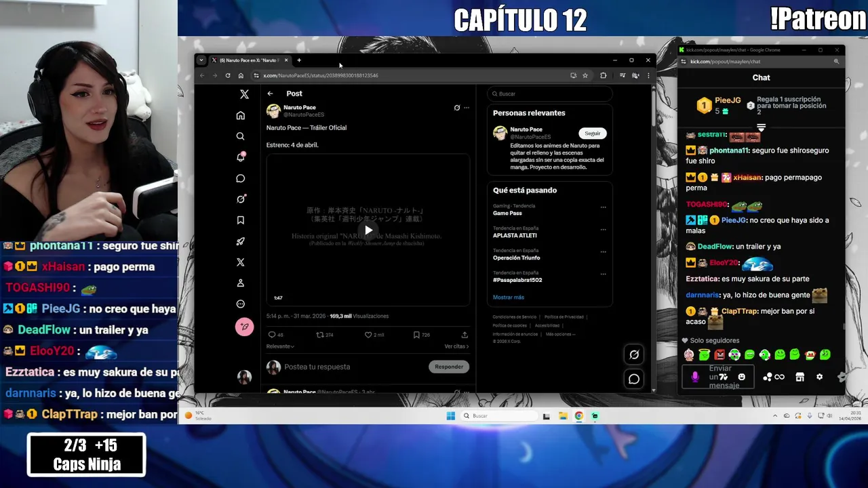
Task: Click Grok icon on Naruto Pace post
Action: [457, 108]
